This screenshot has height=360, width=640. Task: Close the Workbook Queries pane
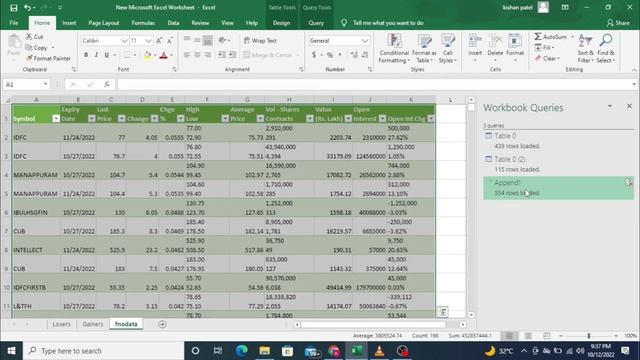pos(629,106)
